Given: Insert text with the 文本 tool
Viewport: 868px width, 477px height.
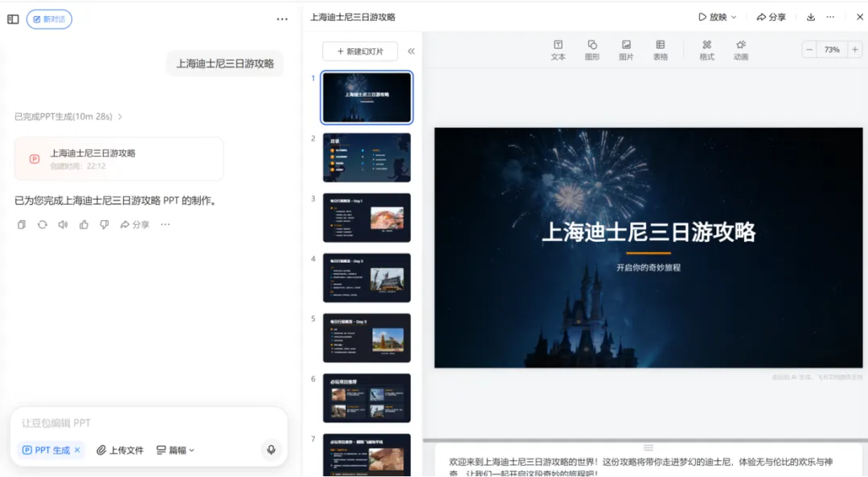Looking at the screenshot, I should pyautogui.click(x=558, y=50).
